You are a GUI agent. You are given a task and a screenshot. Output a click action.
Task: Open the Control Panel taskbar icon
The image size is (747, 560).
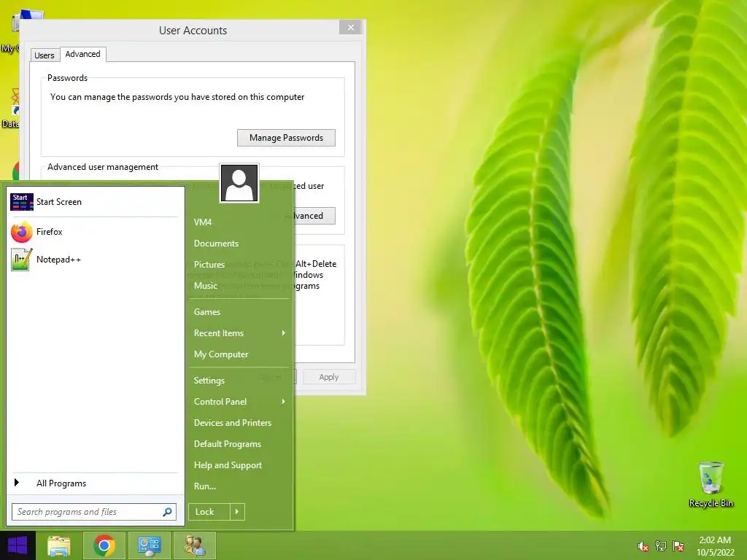[149, 545]
